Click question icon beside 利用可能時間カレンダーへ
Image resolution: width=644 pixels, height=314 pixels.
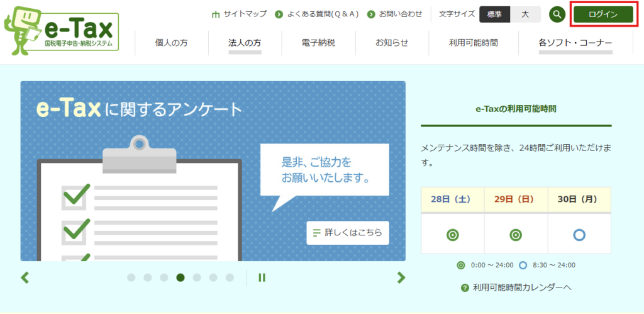click(x=465, y=288)
